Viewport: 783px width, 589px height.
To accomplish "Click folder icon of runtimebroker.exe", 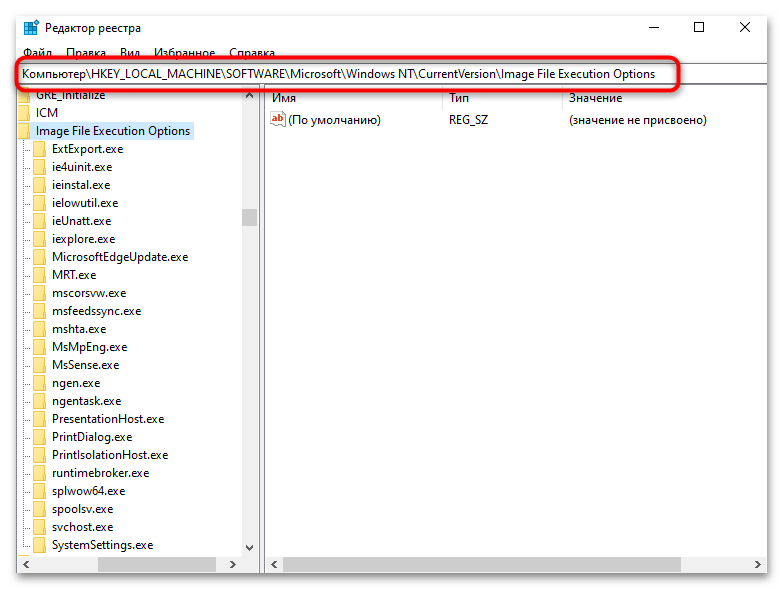I will click(39, 473).
